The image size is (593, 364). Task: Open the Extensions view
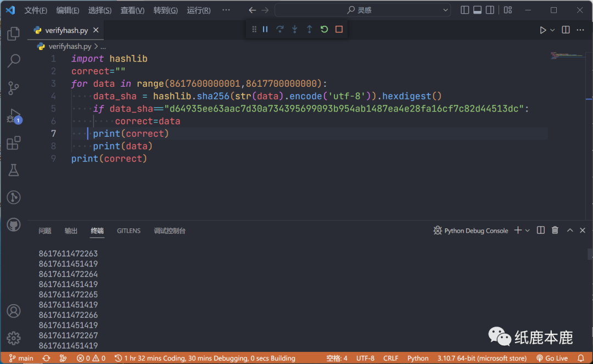[14, 143]
